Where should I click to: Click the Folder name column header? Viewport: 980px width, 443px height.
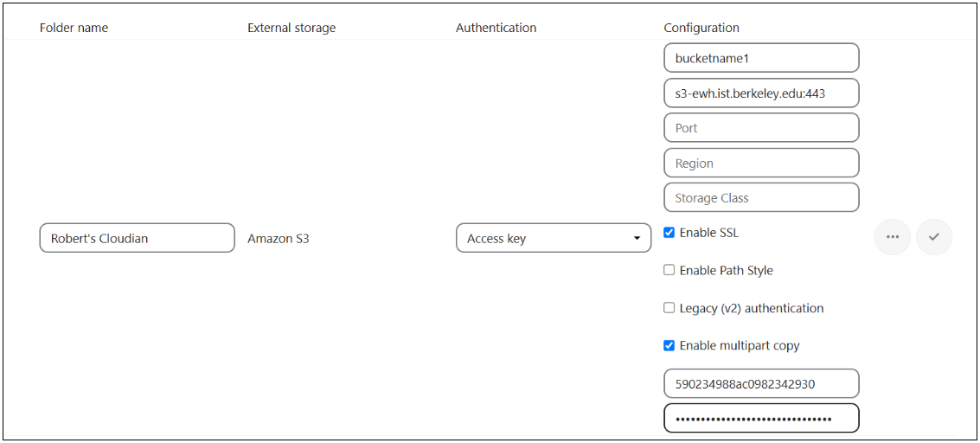click(74, 28)
